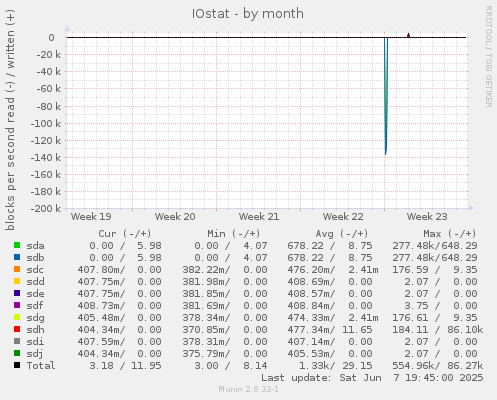Click the large blue read spike in graph
Image resolution: width=497 pixels, height=400 pixels.
386,97
